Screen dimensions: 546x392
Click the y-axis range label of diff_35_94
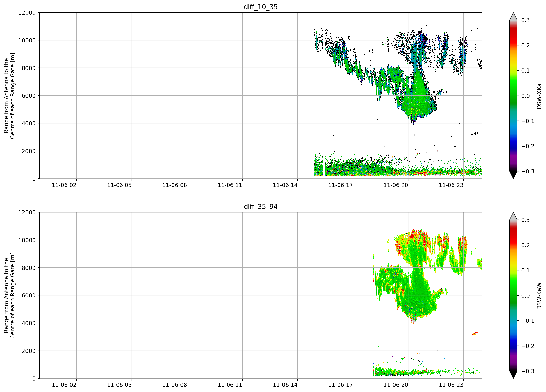[9, 295]
